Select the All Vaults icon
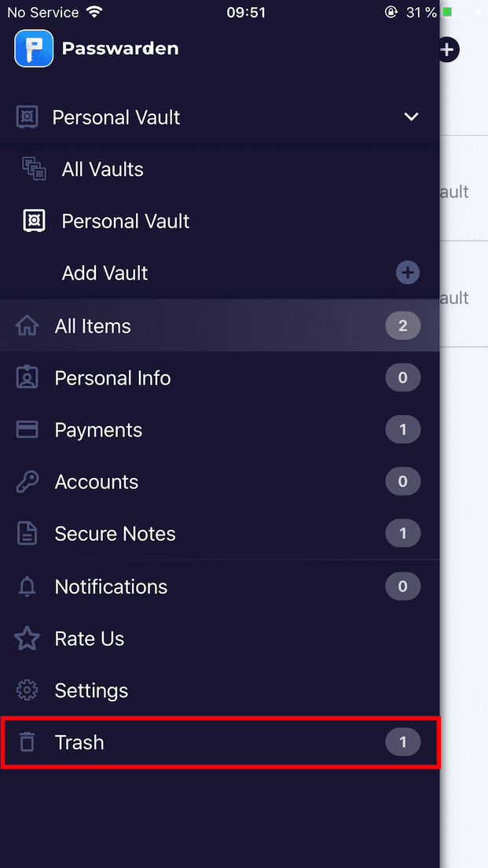The width and height of the screenshot is (488, 868). click(34, 169)
